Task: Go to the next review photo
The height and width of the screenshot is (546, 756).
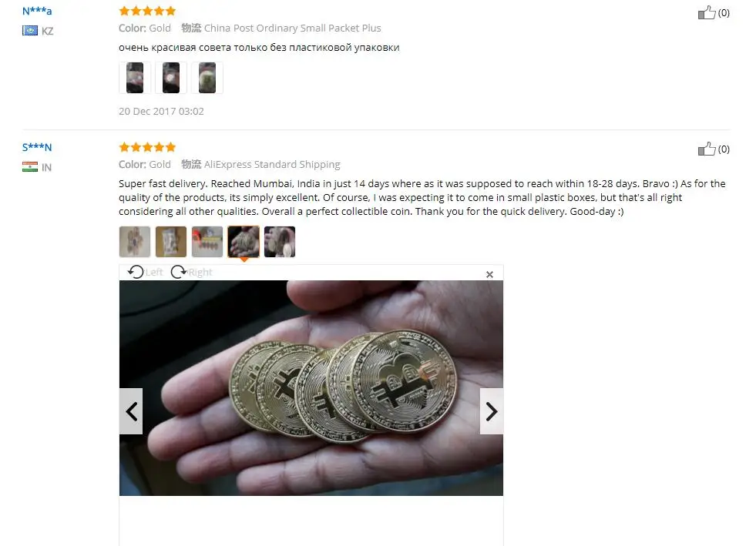Action: 492,411
